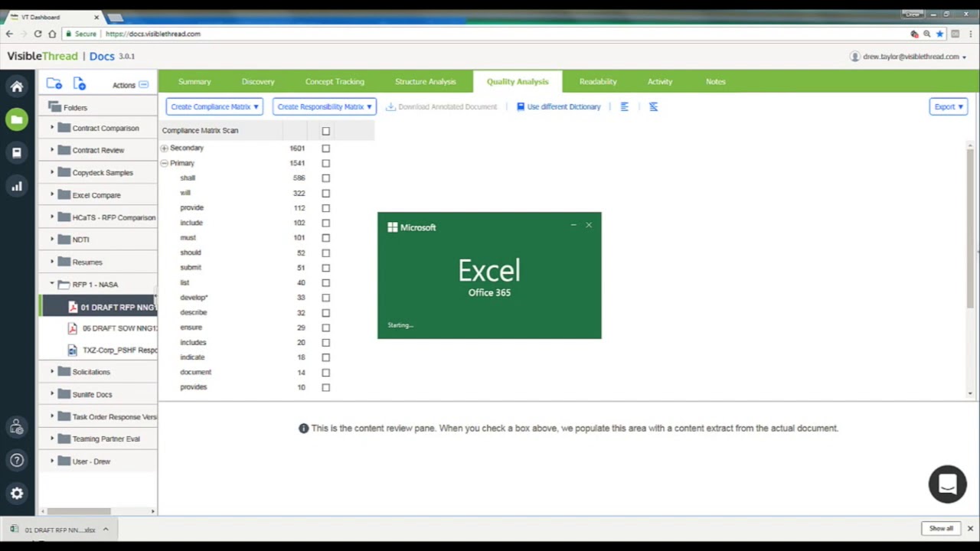Switch to the Readability tab
The image size is (980, 551).
pos(598,82)
